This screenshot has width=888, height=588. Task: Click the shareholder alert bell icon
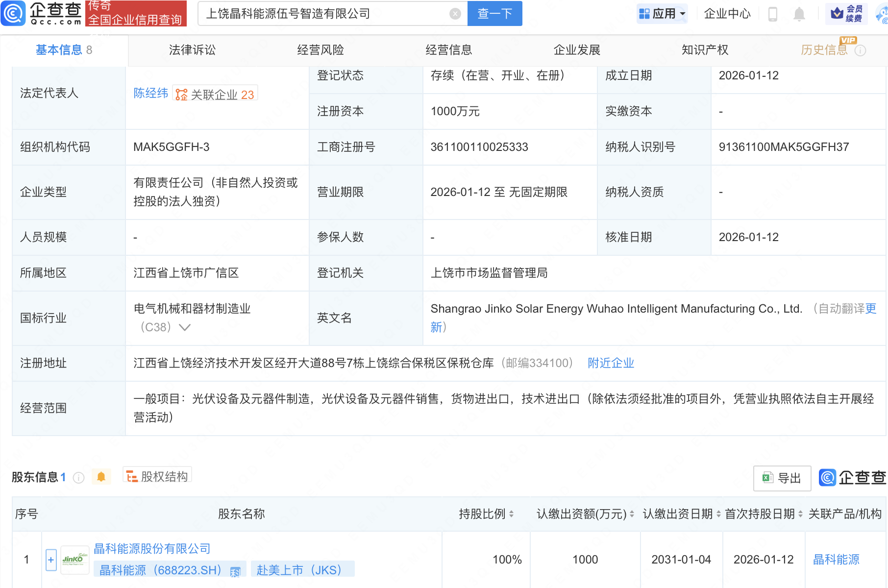[x=101, y=477]
